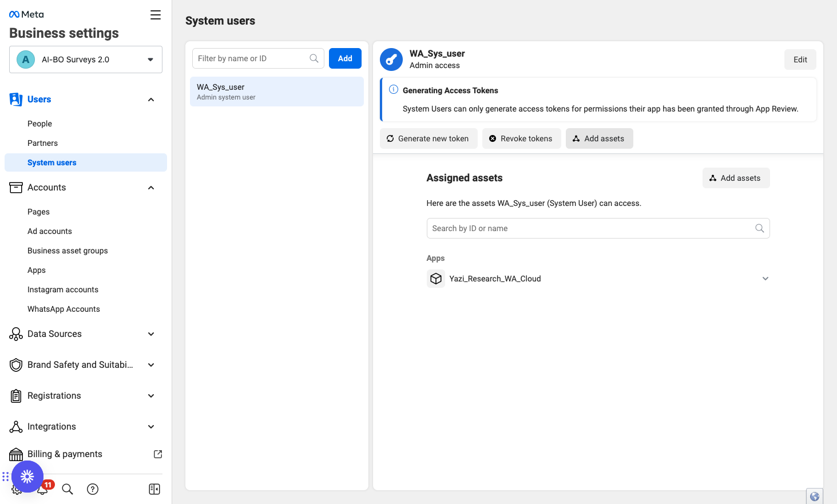
Task: Collapse the Accounts section chevron
Action: tap(151, 188)
